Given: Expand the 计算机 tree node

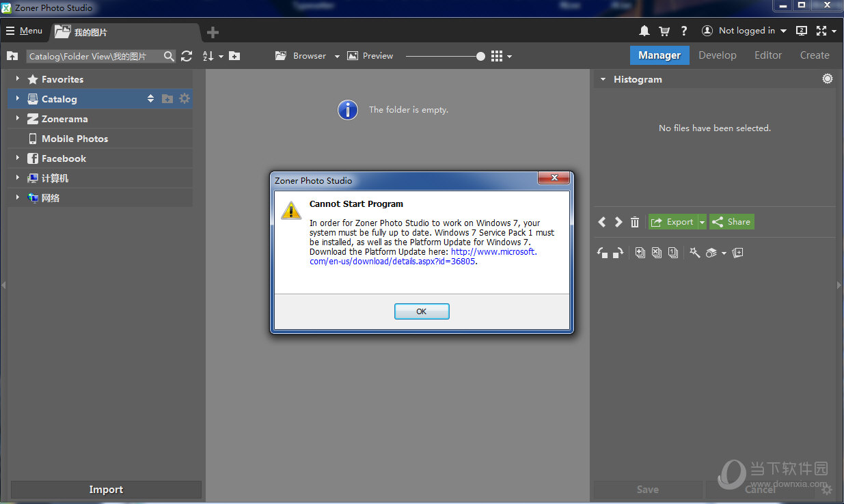Looking at the screenshot, I should tap(18, 178).
